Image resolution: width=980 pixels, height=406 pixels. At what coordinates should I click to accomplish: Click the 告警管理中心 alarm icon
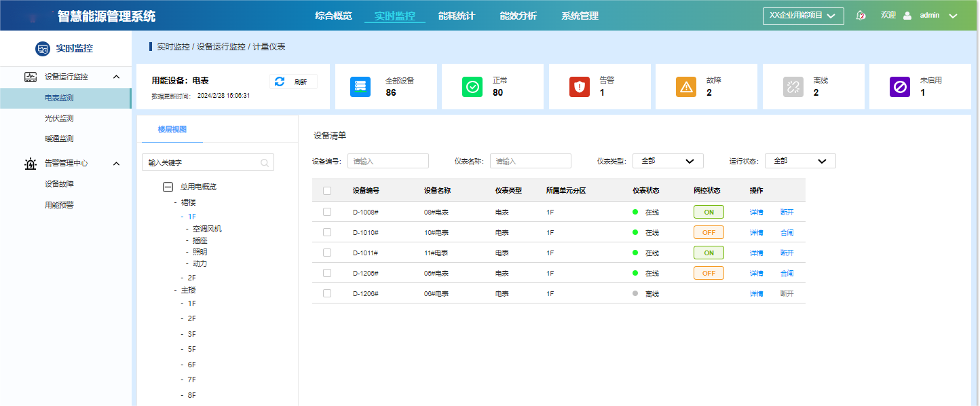pos(31,164)
